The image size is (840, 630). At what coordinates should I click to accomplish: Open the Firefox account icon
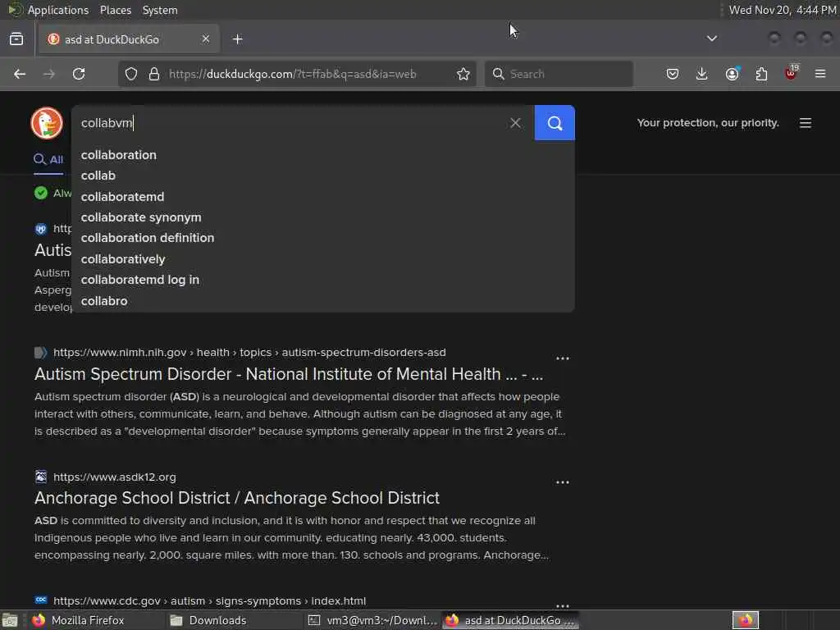pyautogui.click(x=733, y=74)
